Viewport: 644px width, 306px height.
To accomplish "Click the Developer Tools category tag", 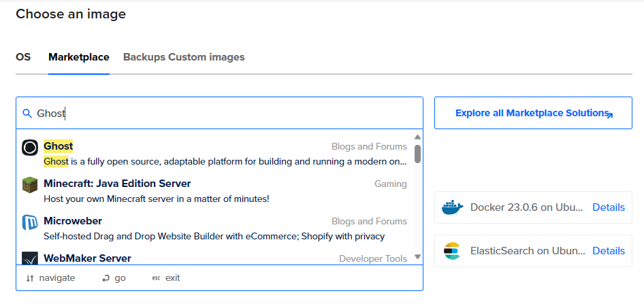I will coord(373,259).
